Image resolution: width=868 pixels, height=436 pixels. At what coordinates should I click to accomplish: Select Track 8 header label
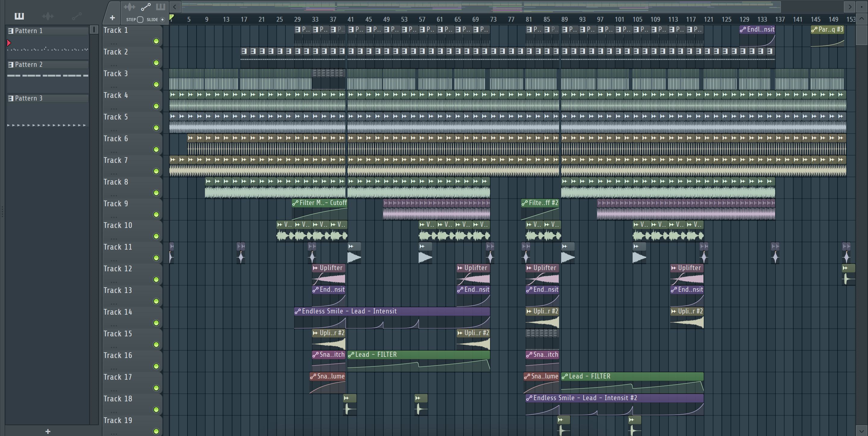pyautogui.click(x=115, y=182)
